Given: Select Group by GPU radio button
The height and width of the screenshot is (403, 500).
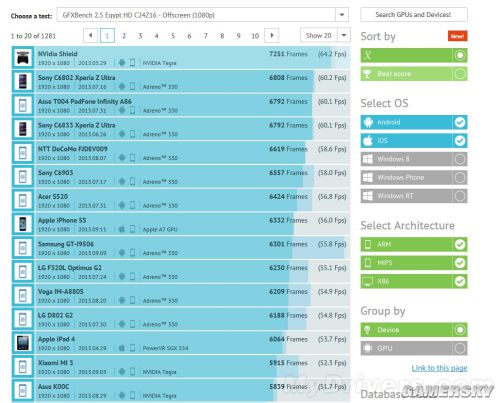Looking at the screenshot, I should 460,348.
